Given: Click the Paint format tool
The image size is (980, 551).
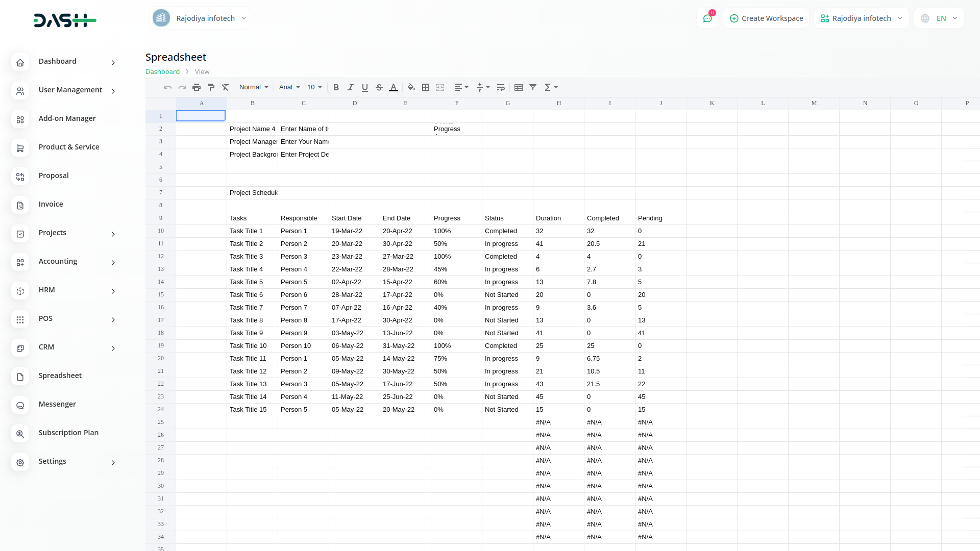Looking at the screenshot, I should 211,87.
